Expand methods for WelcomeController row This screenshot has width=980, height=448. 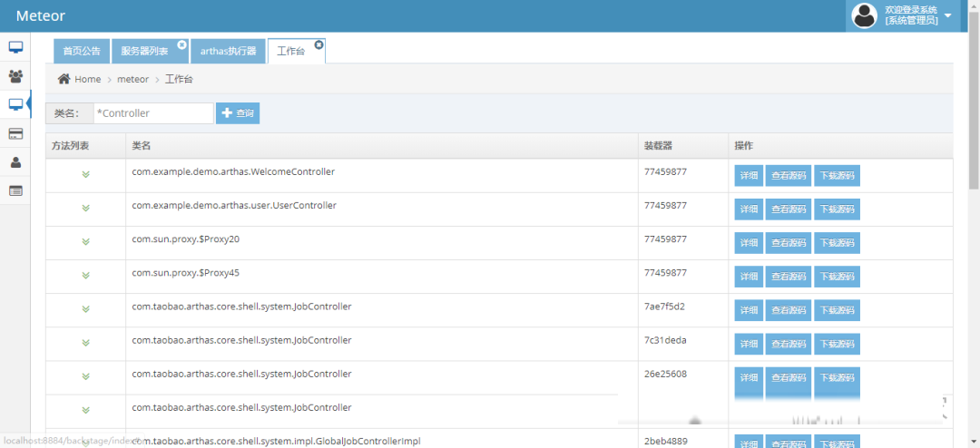[x=85, y=174]
